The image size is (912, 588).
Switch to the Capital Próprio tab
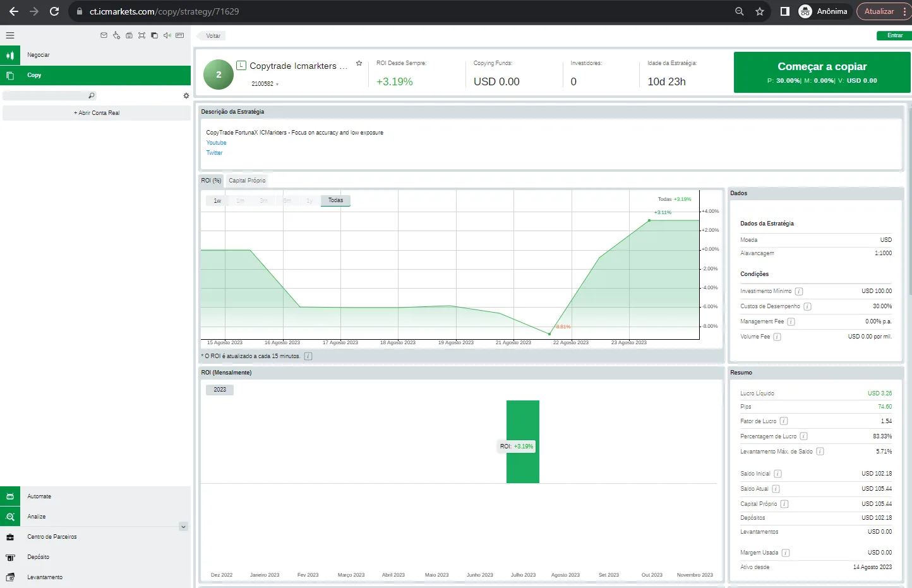[247, 181]
